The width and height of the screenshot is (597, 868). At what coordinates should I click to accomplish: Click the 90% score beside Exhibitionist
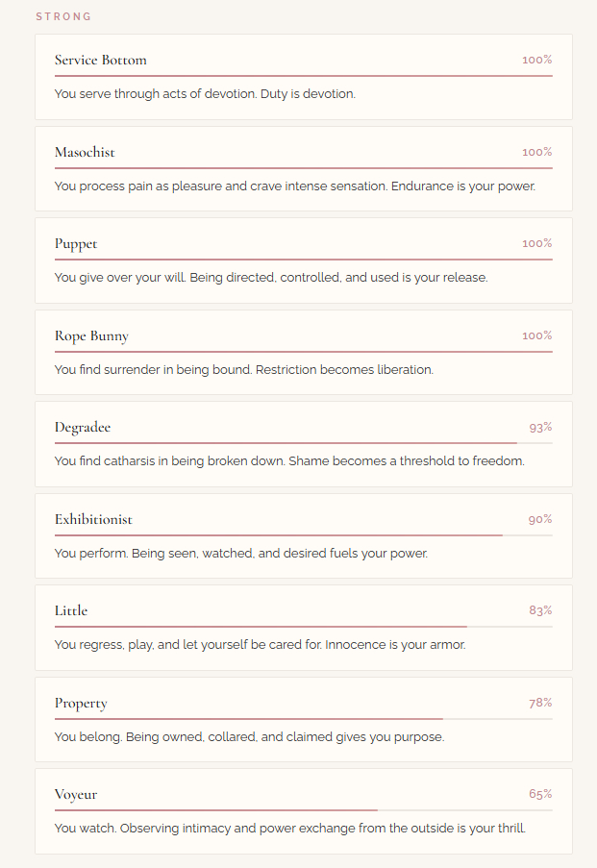539,519
